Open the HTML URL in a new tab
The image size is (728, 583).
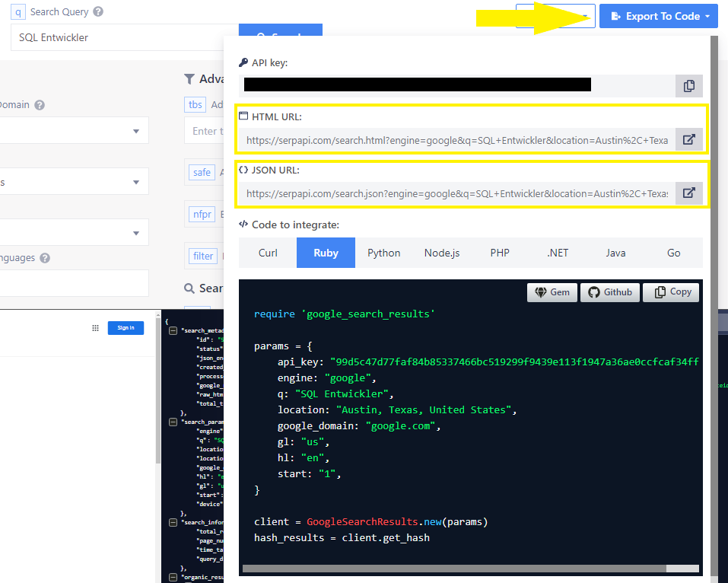pos(689,139)
